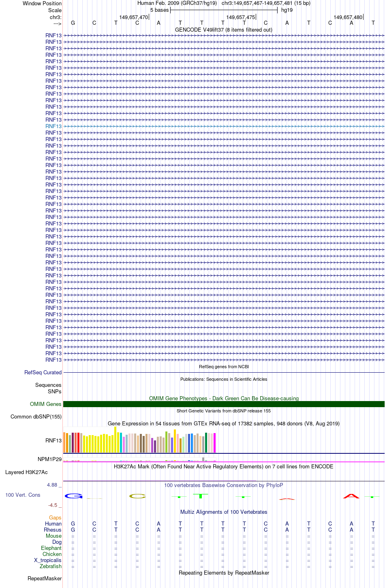This screenshot has height=588, width=385.
Task: Click the 'SNPs' track label
Action: pyautogui.click(x=55, y=391)
